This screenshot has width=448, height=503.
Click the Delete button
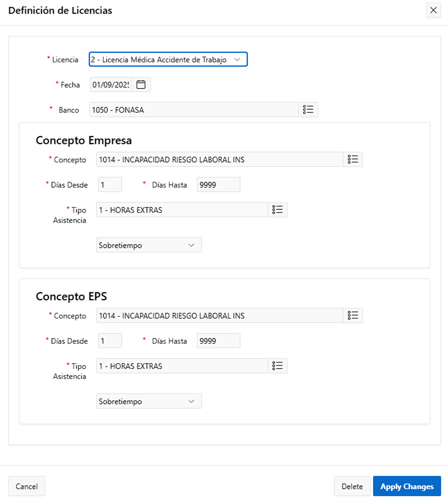click(x=352, y=486)
